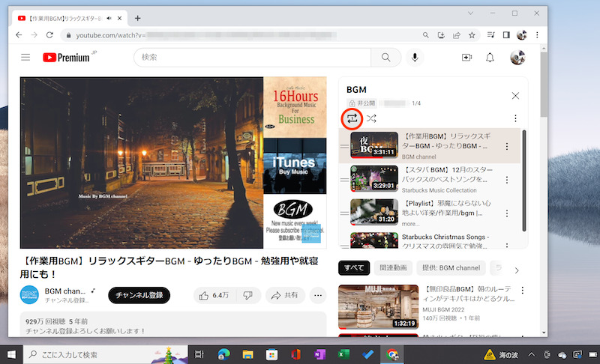The image size is (600, 364).
Task: Click the 共有 share button
Action: [284, 295]
